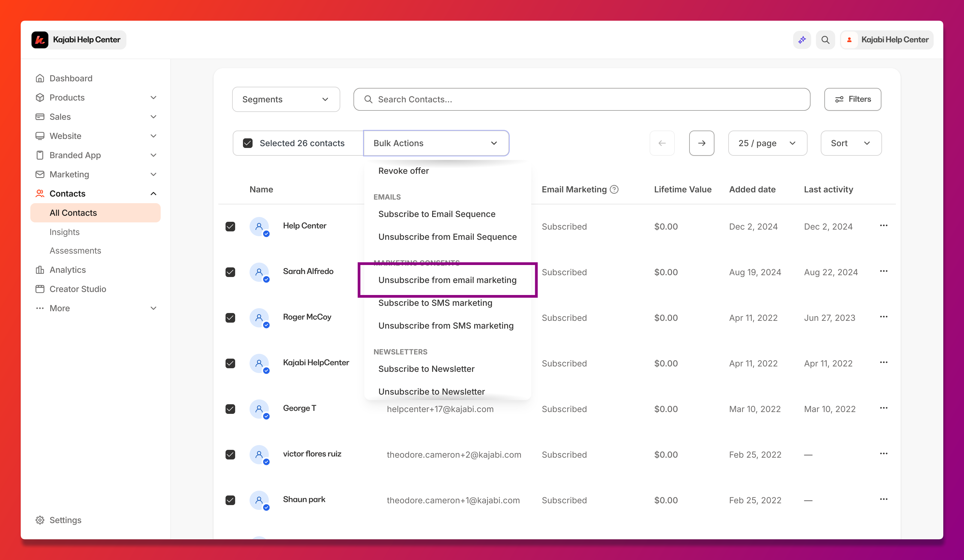Open the Kajabi Help Center account button
The height and width of the screenshot is (560, 964).
[x=887, y=40]
